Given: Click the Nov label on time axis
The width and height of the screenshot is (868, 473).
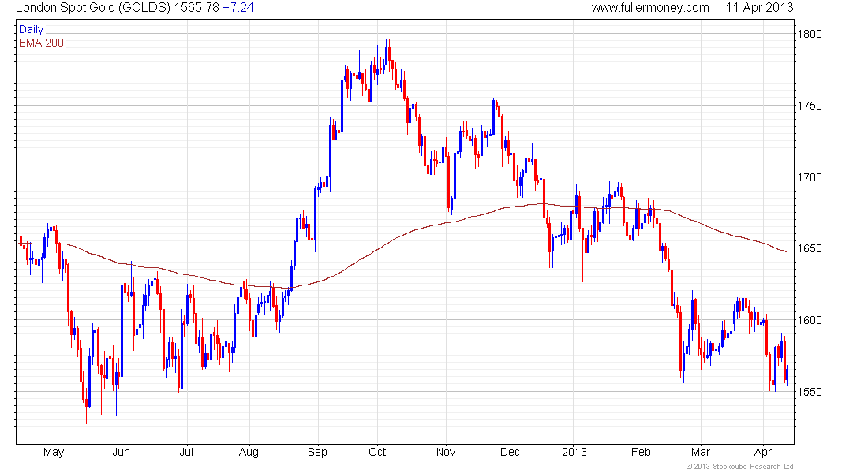Looking at the screenshot, I should pos(446,452).
